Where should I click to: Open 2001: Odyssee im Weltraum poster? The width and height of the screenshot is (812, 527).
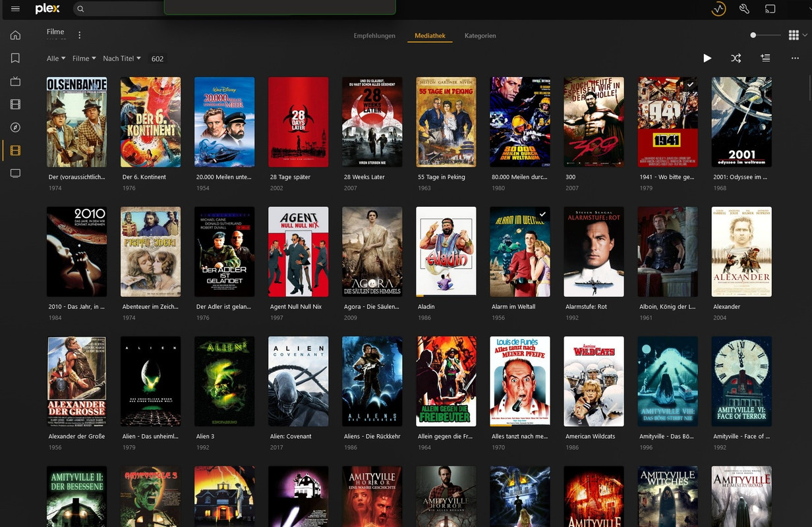tap(741, 122)
